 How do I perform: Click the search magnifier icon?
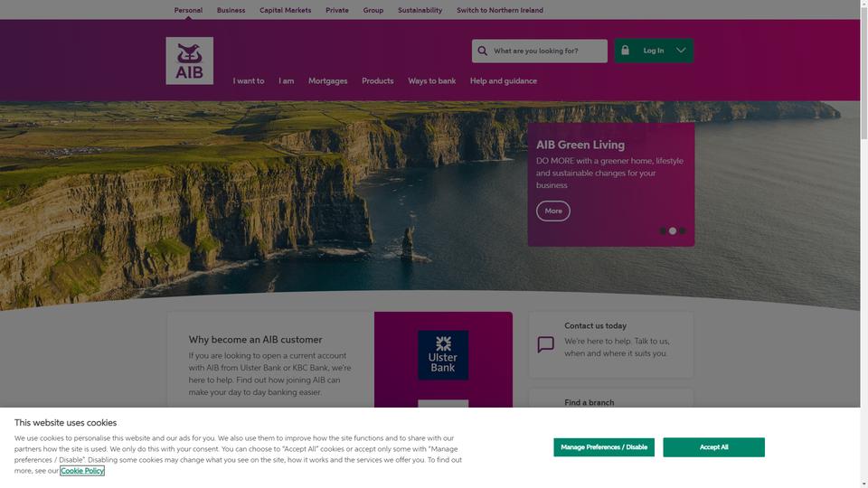pyautogui.click(x=482, y=51)
